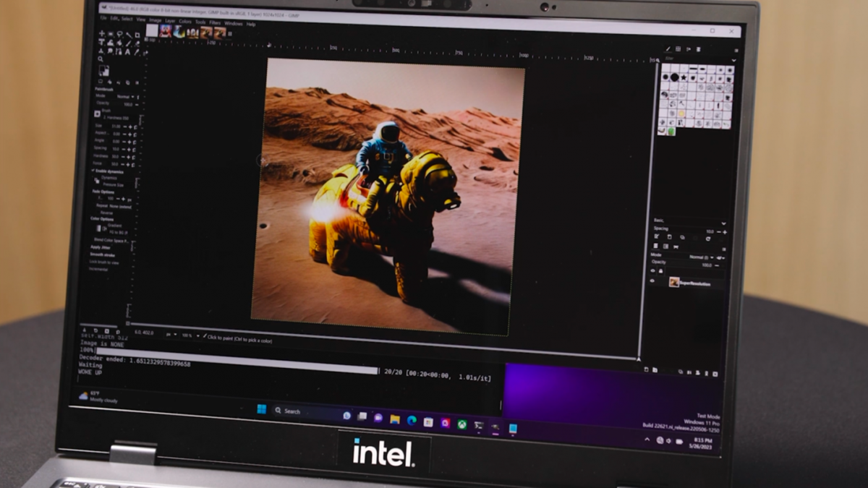Collapse the Fade Options section

(x=103, y=192)
